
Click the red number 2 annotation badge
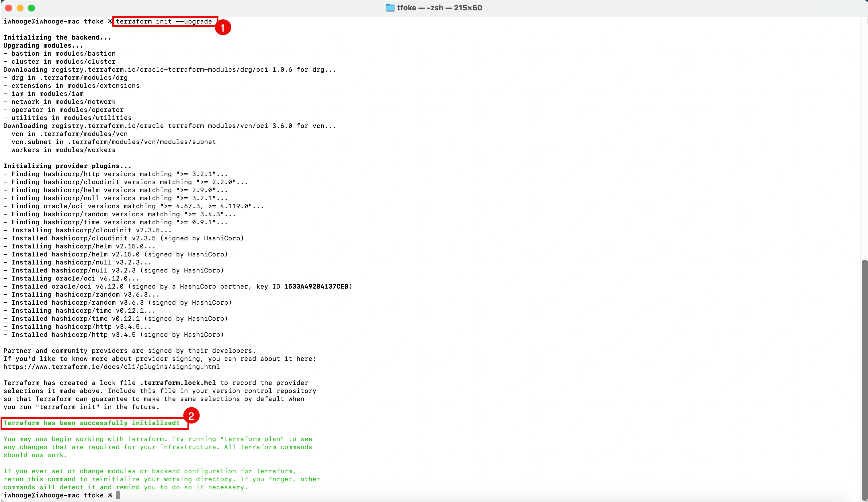pos(191,416)
